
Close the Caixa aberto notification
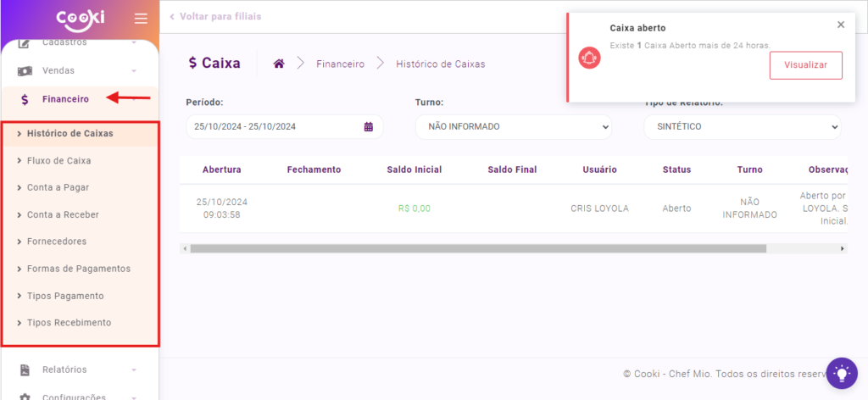pyautogui.click(x=840, y=25)
